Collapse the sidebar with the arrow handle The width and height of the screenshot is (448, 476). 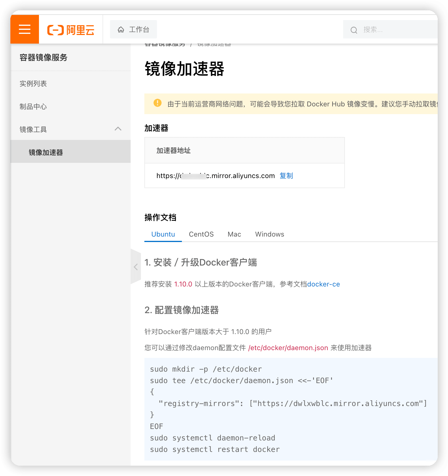click(136, 267)
